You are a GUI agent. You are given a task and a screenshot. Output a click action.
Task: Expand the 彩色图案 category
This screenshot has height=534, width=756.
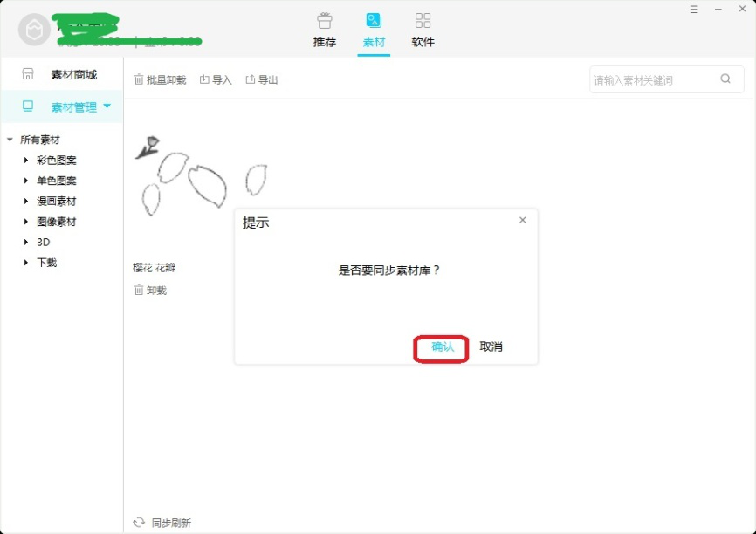click(26, 160)
